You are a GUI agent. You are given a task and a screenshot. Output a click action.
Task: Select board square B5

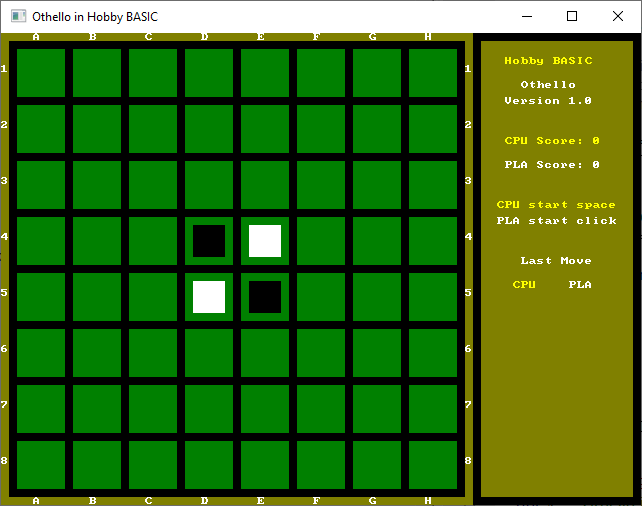pyautogui.click(x=97, y=297)
